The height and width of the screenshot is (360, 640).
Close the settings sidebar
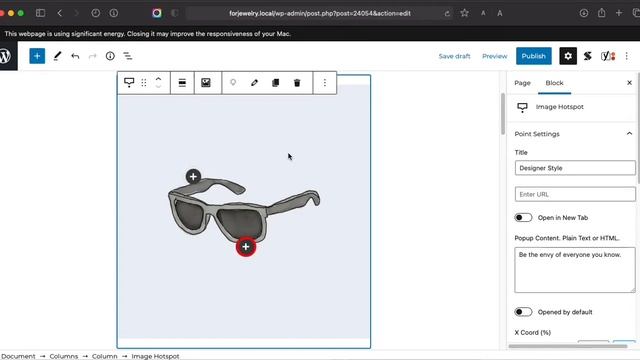point(629,83)
